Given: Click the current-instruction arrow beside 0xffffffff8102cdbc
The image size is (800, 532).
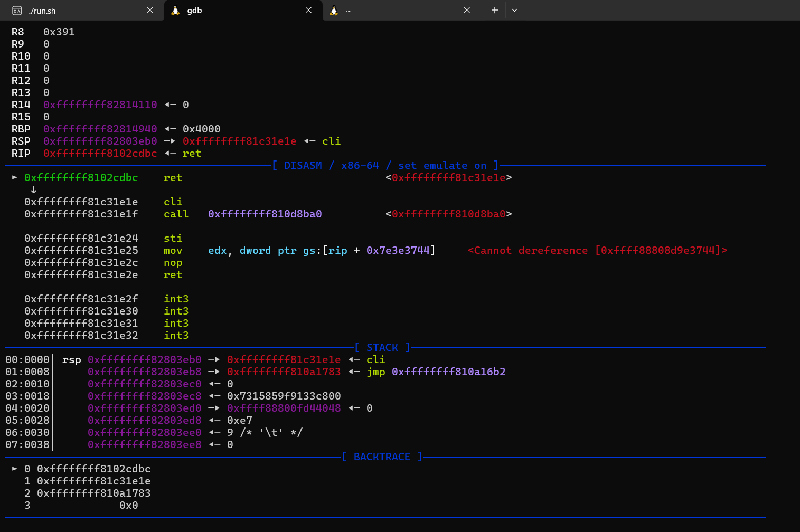Looking at the screenshot, I should [14, 177].
